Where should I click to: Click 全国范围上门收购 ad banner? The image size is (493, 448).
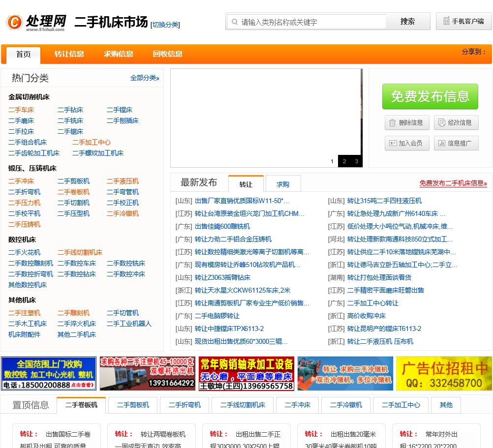pyautogui.click(x=49, y=374)
